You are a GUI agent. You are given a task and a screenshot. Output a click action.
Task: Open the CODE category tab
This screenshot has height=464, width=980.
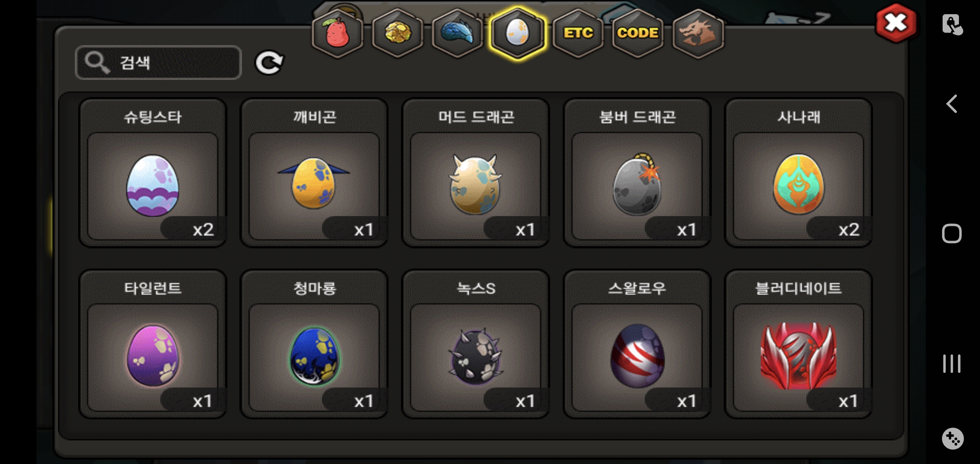click(x=638, y=33)
